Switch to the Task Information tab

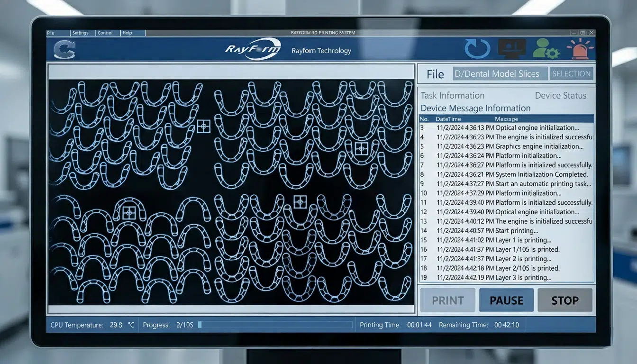(452, 95)
